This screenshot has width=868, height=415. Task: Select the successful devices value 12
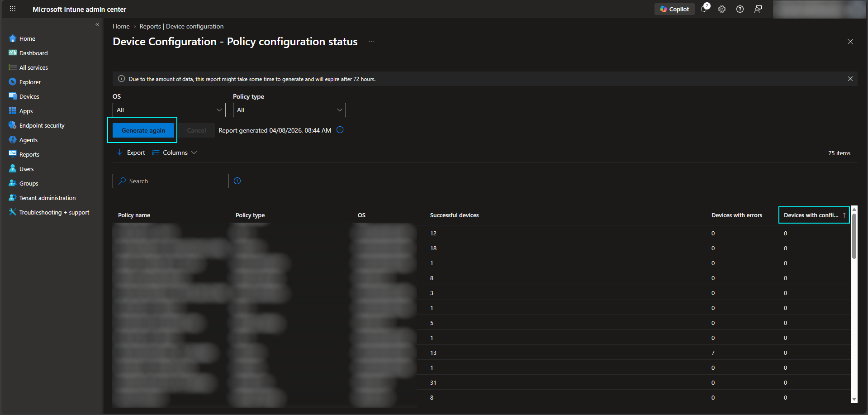tap(433, 233)
